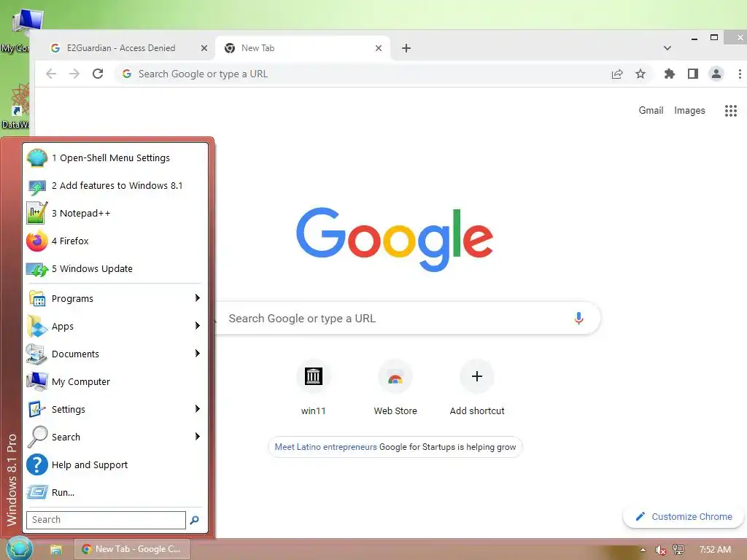
Task: Click the Apps folder icon
Action: (36, 327)
